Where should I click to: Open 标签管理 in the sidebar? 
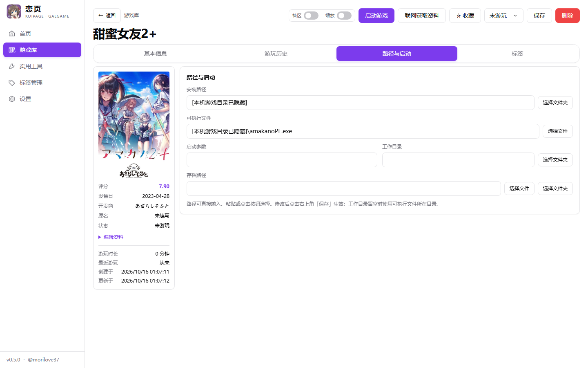[42, 83]
